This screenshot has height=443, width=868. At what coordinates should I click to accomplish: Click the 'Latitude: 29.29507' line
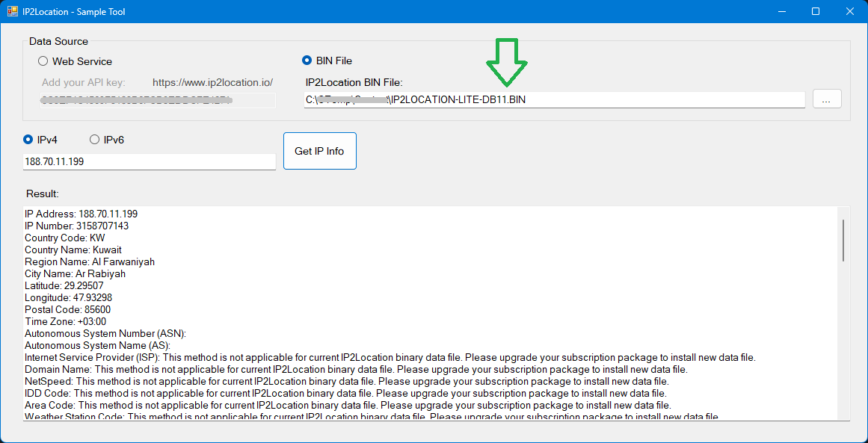coord(64,285)
